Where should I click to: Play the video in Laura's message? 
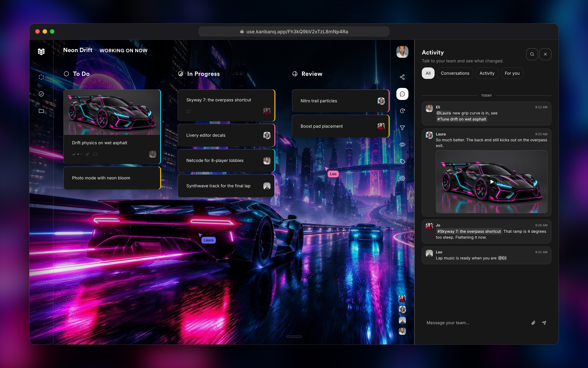492,182
